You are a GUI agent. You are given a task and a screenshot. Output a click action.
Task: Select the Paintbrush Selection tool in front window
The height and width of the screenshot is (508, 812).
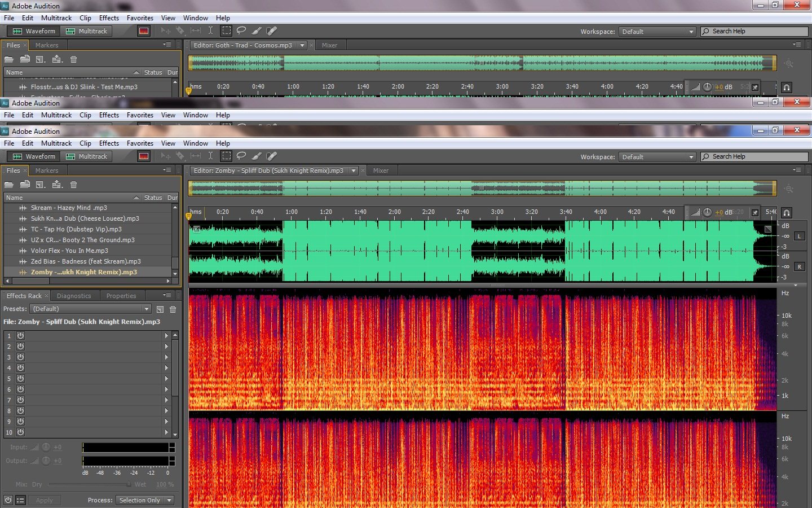click(x=257, y=156)
